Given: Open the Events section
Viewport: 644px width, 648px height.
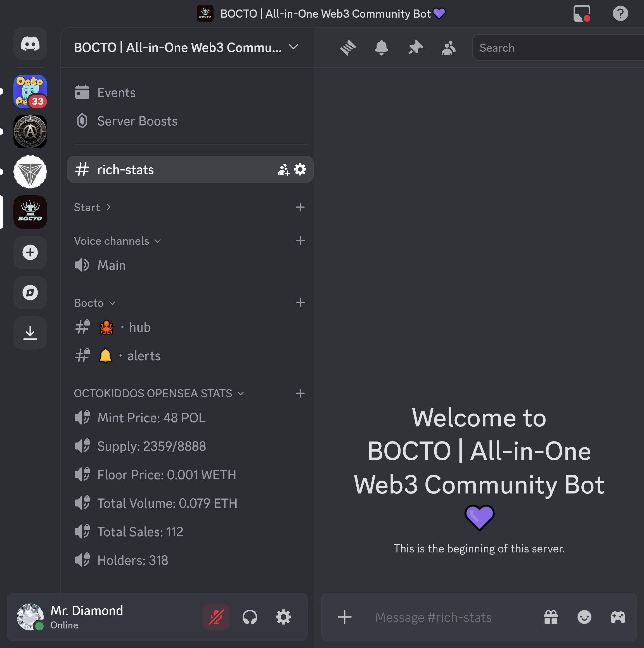Looking at the screenshot, I should point(116,92).
